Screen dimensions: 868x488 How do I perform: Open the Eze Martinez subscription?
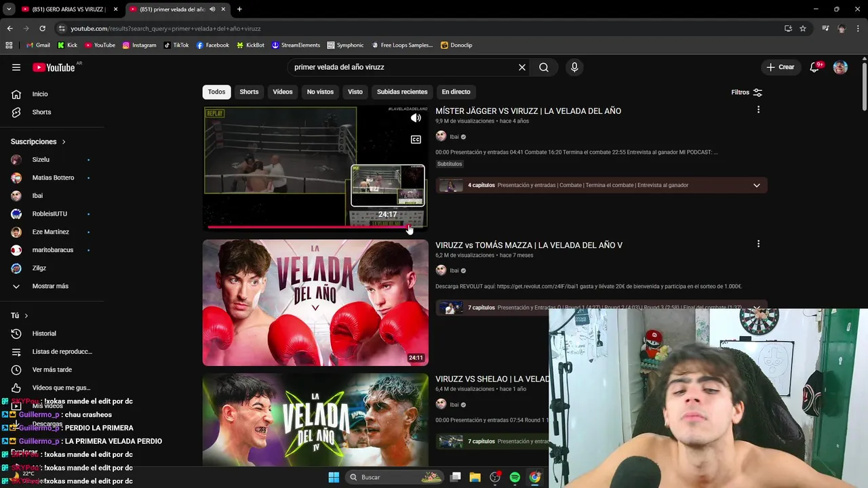(52, 232)
